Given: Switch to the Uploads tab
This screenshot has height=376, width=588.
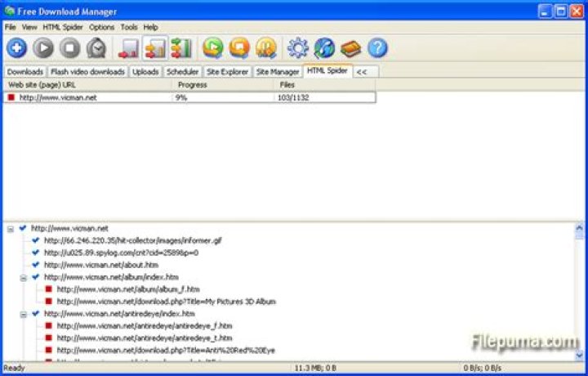Looking at the screenshot, I should coord(145,72).
